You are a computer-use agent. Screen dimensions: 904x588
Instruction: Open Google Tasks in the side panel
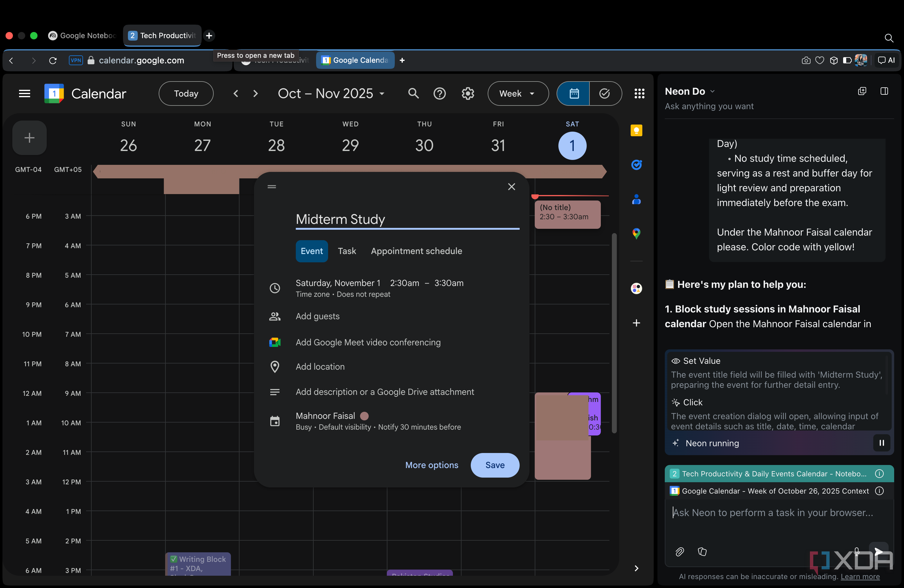tap(636, 165)
